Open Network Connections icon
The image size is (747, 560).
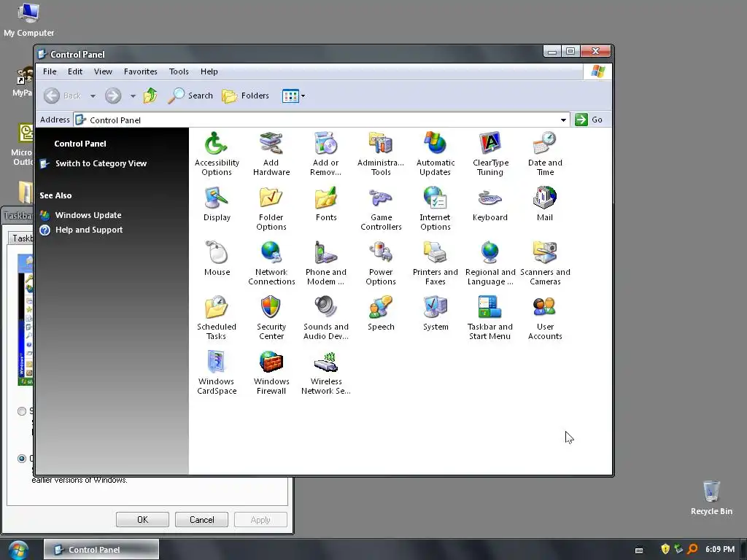point(271,262)
